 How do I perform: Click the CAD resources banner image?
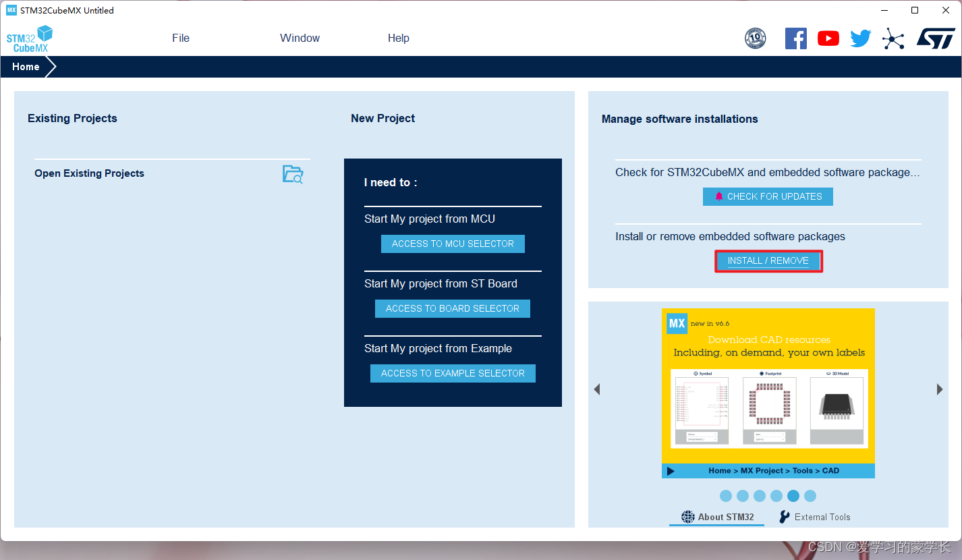pos(768,393)
